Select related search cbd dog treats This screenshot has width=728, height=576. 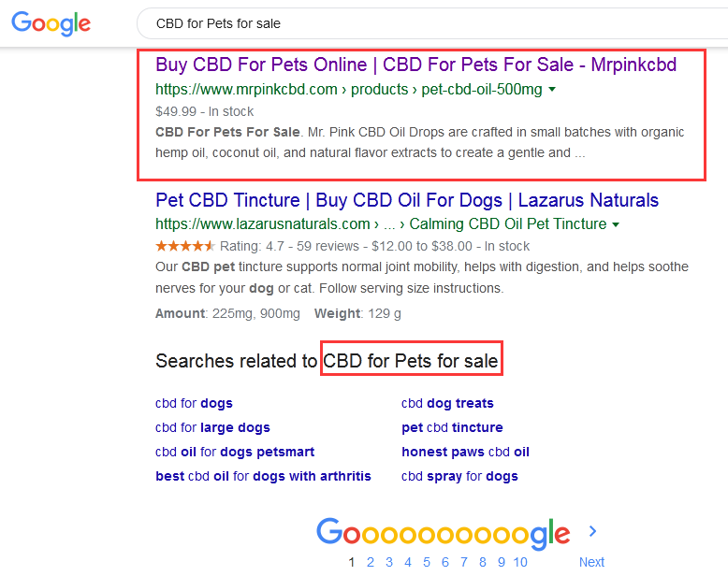tap(447, 403)
